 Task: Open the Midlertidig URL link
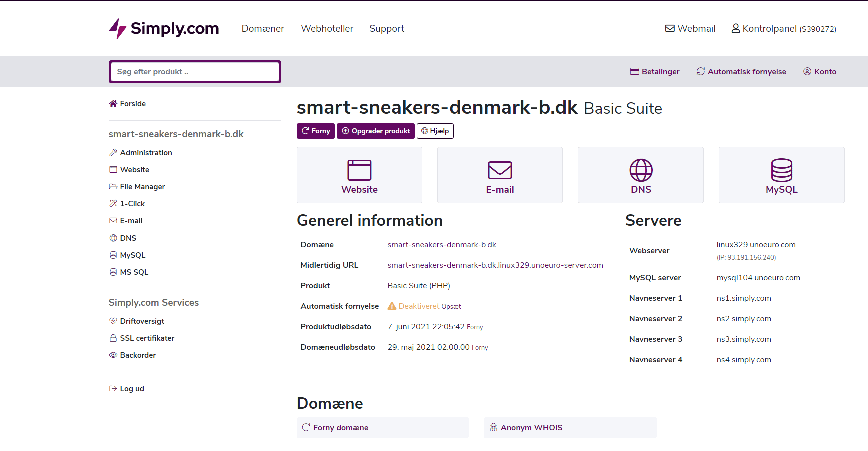495,265
